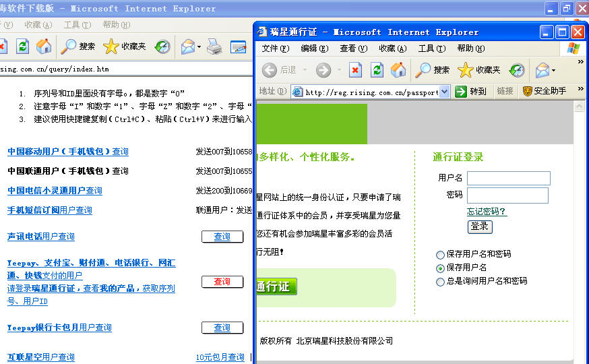The height and width of the screenshot is (364, 589).
Task: Click Stop icon in Rising Passport window
Action: click(x=355, y=70)
